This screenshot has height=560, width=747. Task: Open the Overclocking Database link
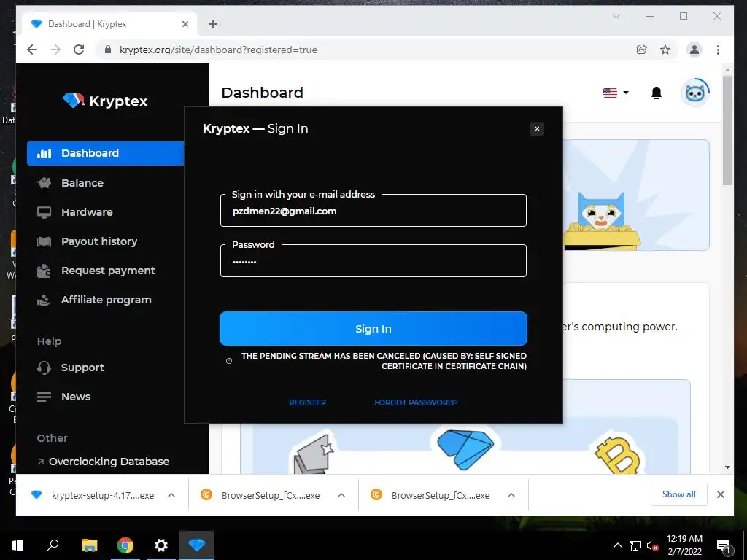pos(104,462)
